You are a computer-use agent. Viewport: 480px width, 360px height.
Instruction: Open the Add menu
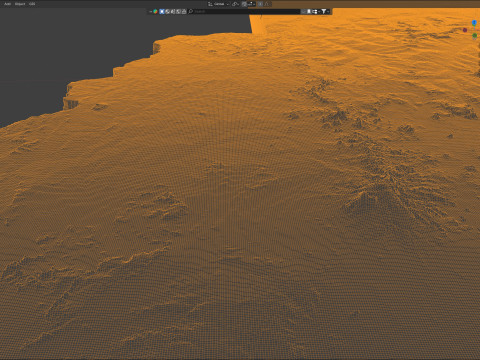pyautogui.click(x=7, y=4)
